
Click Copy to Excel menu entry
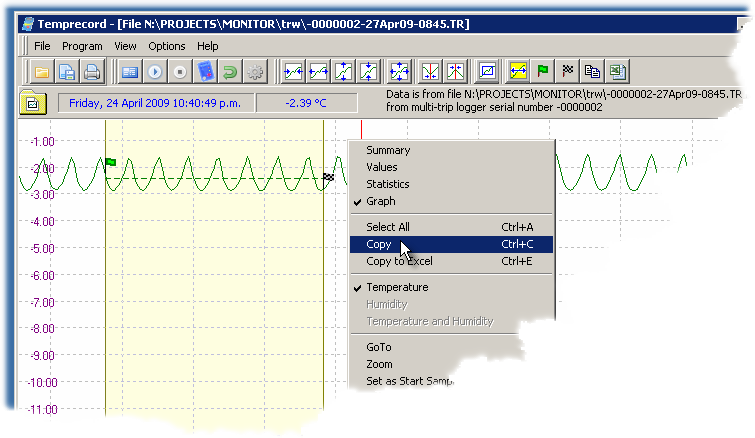tap(451, 261)
